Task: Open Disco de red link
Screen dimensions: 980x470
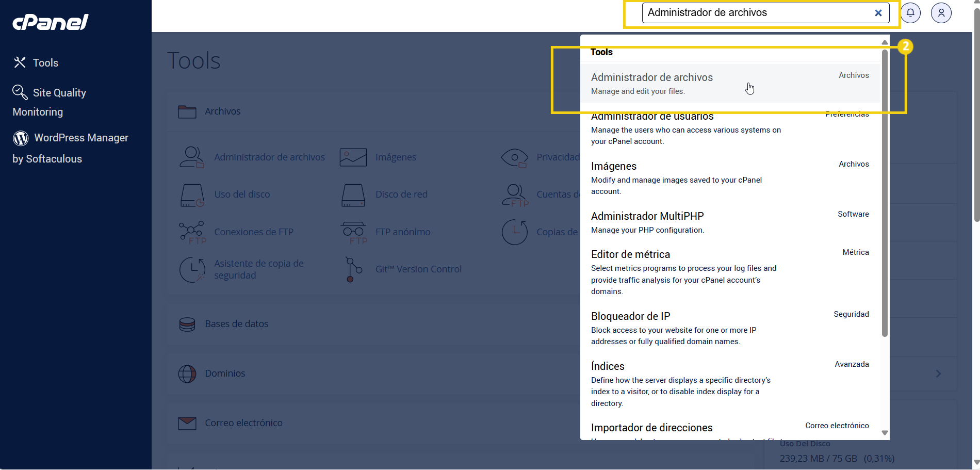Action: pyautogui.click(x=401, y=195)
